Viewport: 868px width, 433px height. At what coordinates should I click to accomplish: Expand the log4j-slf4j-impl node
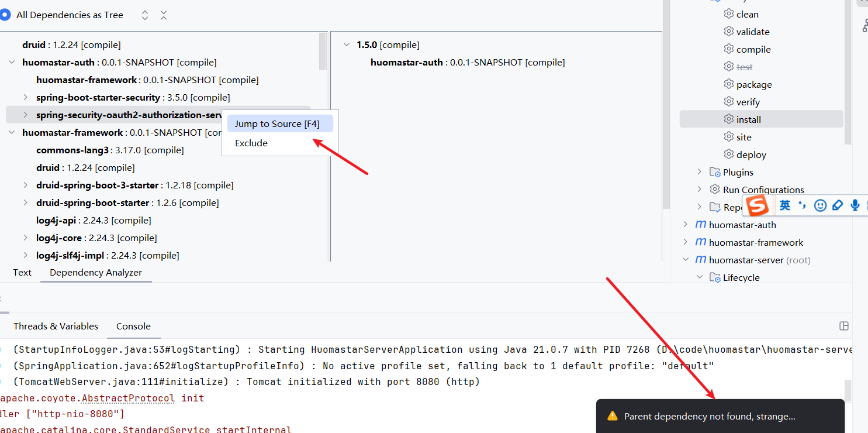[25, 255]
